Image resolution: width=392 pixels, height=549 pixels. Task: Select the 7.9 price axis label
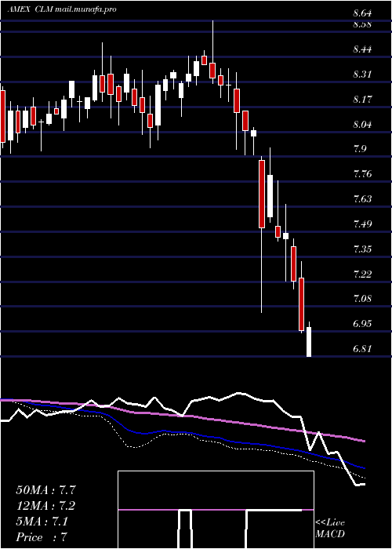tap(359, 150)
